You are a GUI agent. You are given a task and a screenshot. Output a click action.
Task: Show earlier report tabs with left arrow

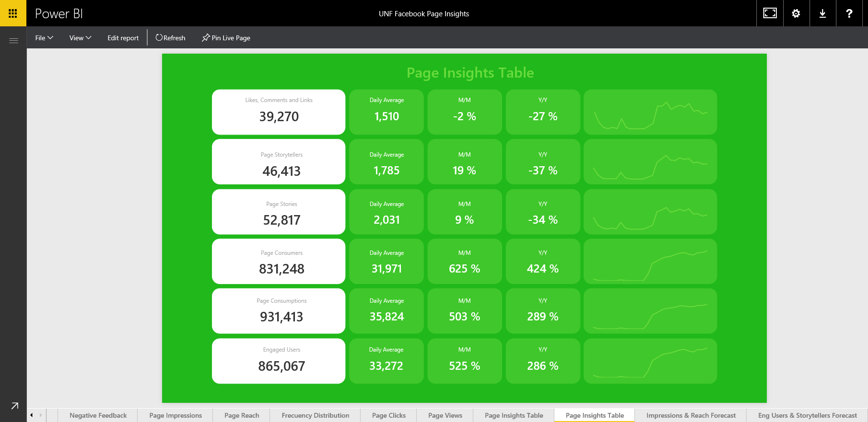pyautogui.click(x=32, y=415)
